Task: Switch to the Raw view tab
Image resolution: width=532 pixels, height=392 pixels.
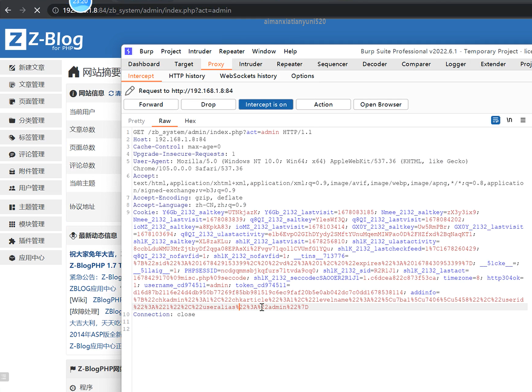Action: (164, 121)
